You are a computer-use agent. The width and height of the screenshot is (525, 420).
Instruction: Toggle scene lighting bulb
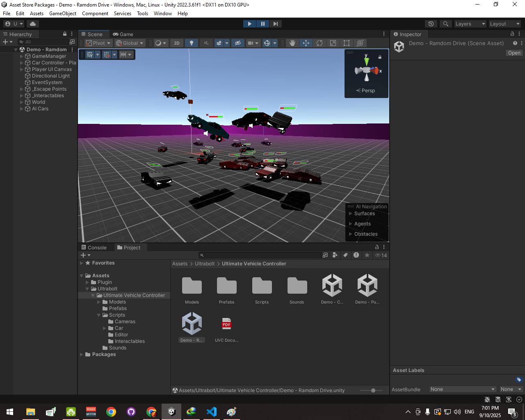[x=192, y=43]
